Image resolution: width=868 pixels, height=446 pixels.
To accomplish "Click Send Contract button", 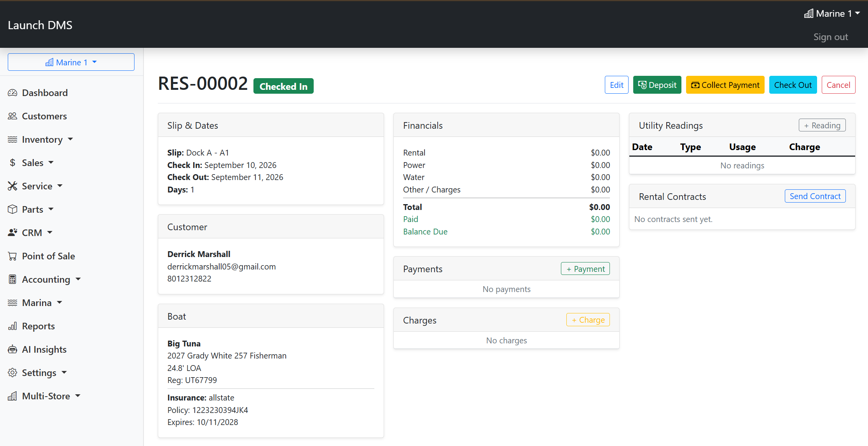I will click(x=815, y=196).
